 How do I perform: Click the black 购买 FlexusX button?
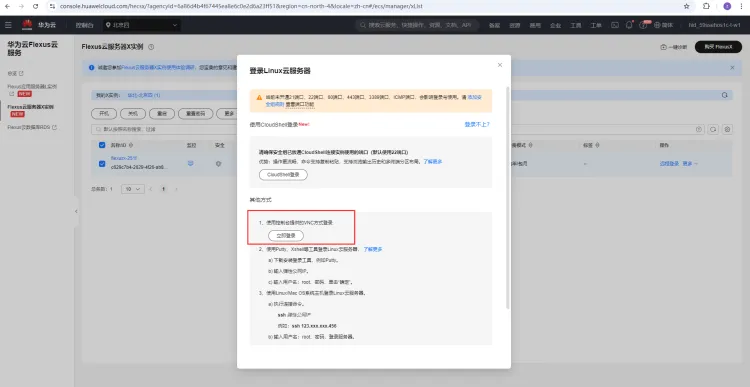(x=718, y=47)
